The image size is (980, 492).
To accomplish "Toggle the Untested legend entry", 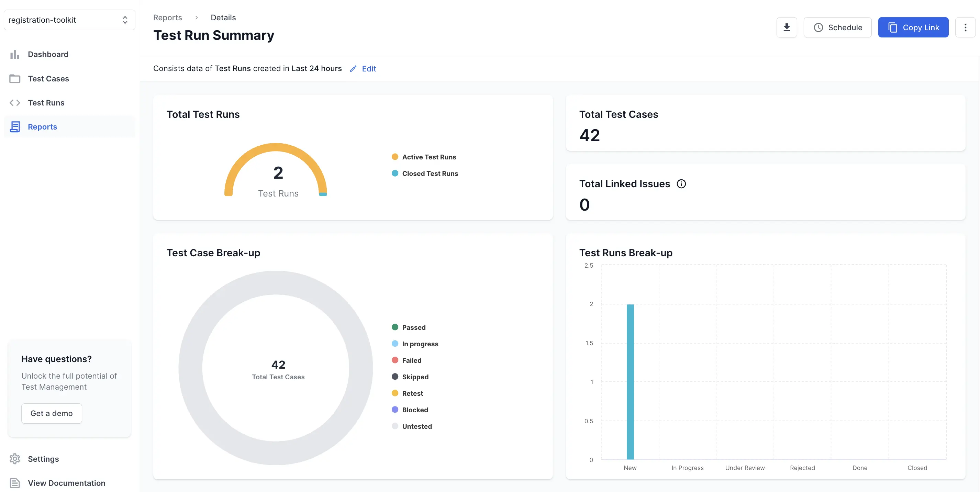I will (416, 426).
